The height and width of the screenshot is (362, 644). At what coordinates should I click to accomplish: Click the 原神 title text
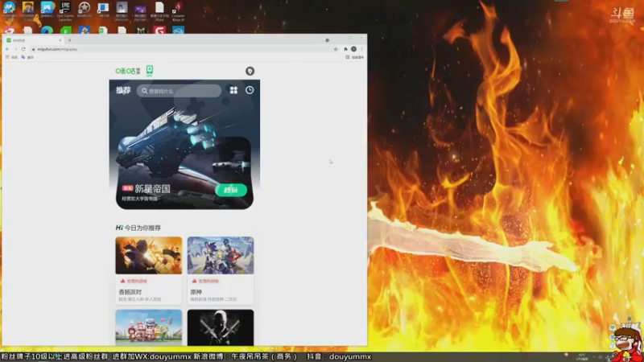[196, 292]
